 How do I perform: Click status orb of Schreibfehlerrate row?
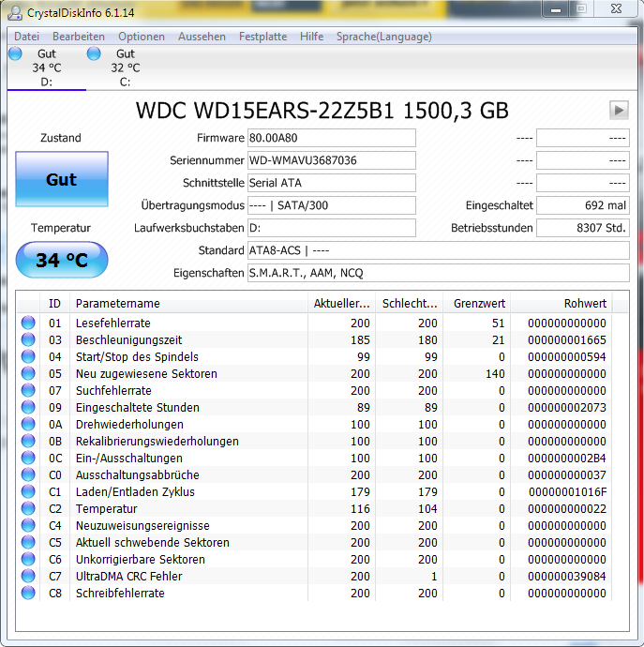click(28, 593)
